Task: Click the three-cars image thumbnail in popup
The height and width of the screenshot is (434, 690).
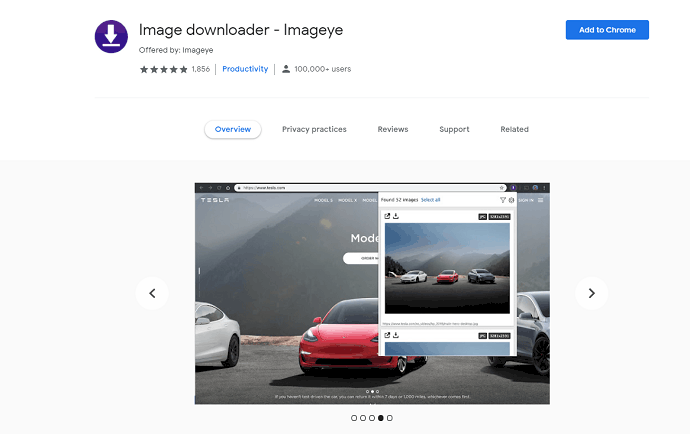Action: coord(447,268)
